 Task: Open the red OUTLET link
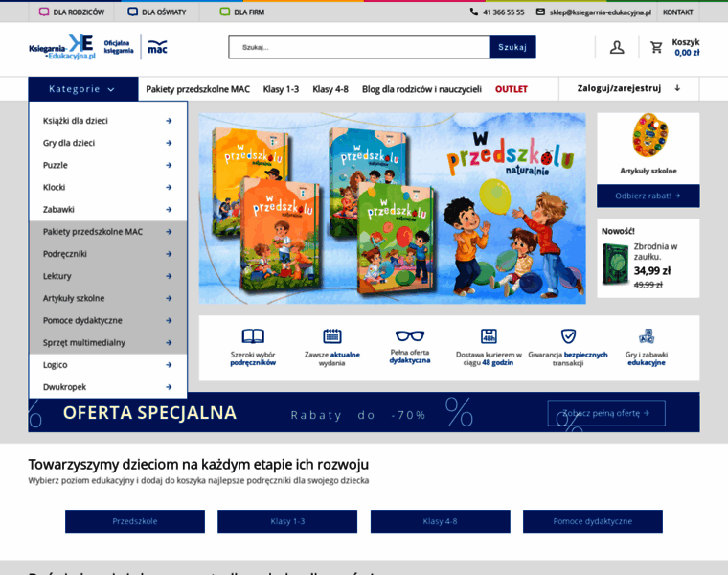512,89
